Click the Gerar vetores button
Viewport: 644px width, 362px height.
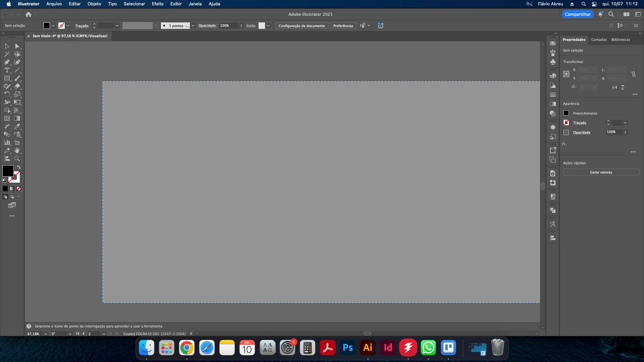(x=601, y=172)
